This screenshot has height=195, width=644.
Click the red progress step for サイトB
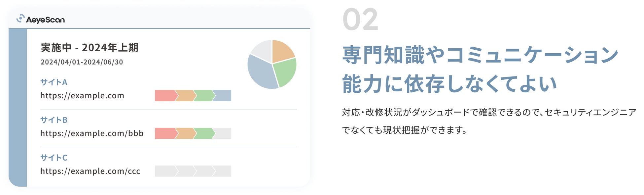165,133
